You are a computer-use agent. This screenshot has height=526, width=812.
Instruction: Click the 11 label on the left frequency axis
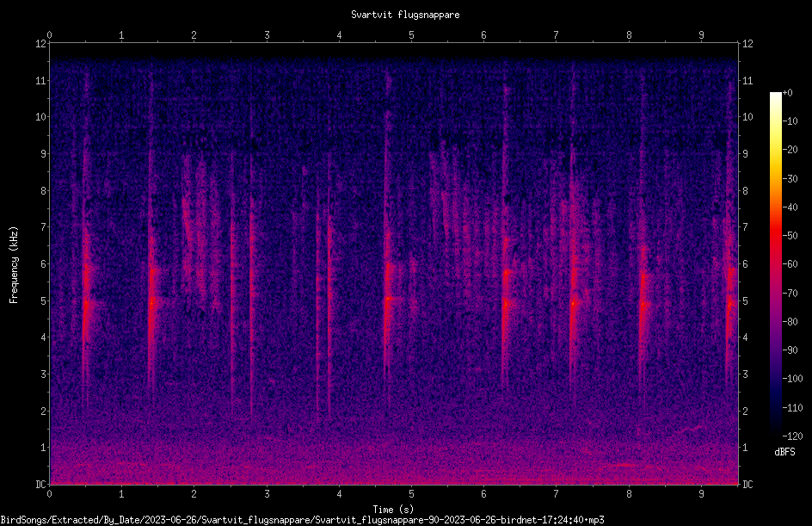pyautogui.click(x=40, y=80)
